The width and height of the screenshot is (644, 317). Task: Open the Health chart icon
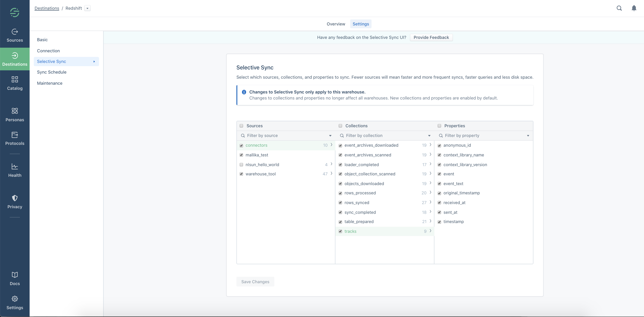[15, 167]
